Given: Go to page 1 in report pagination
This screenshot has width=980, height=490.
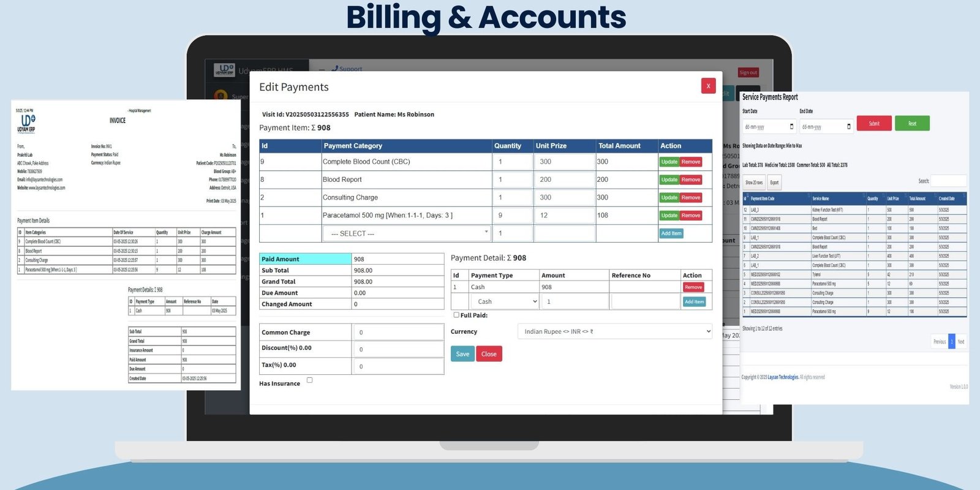Looking at the screenshot, I should tap(951, 342).
